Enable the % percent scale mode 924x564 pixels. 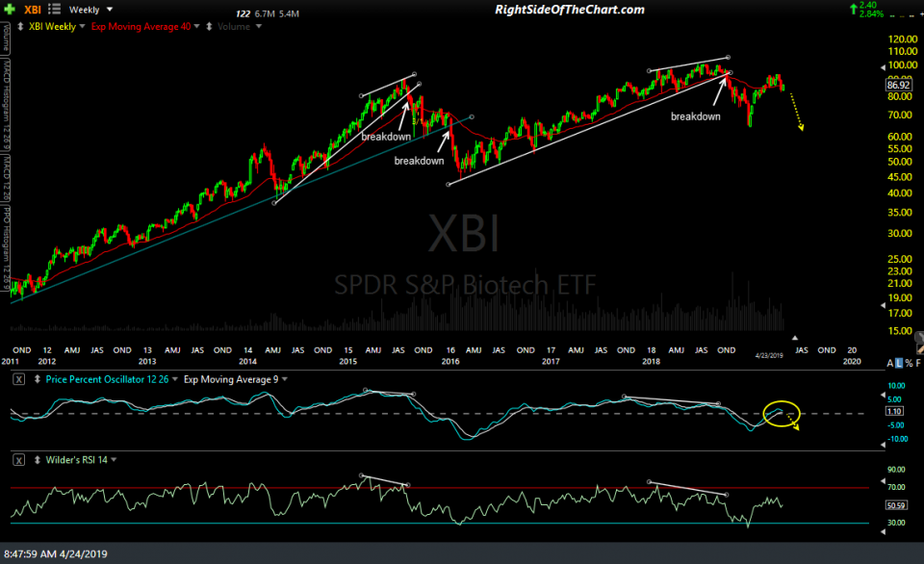[x=909, y=363]
